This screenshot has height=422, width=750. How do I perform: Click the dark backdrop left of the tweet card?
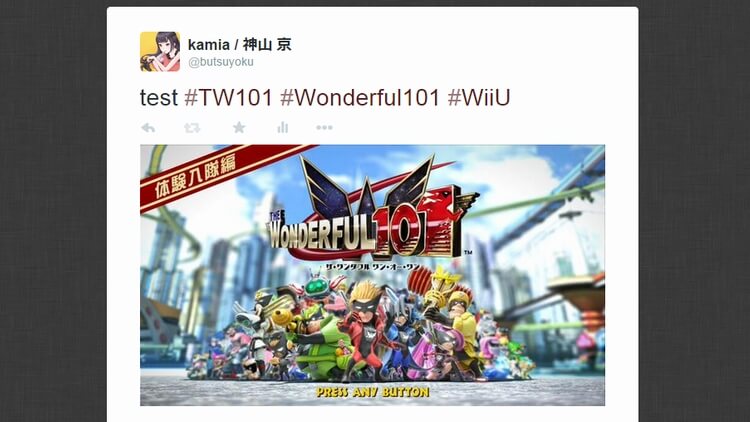53,211
